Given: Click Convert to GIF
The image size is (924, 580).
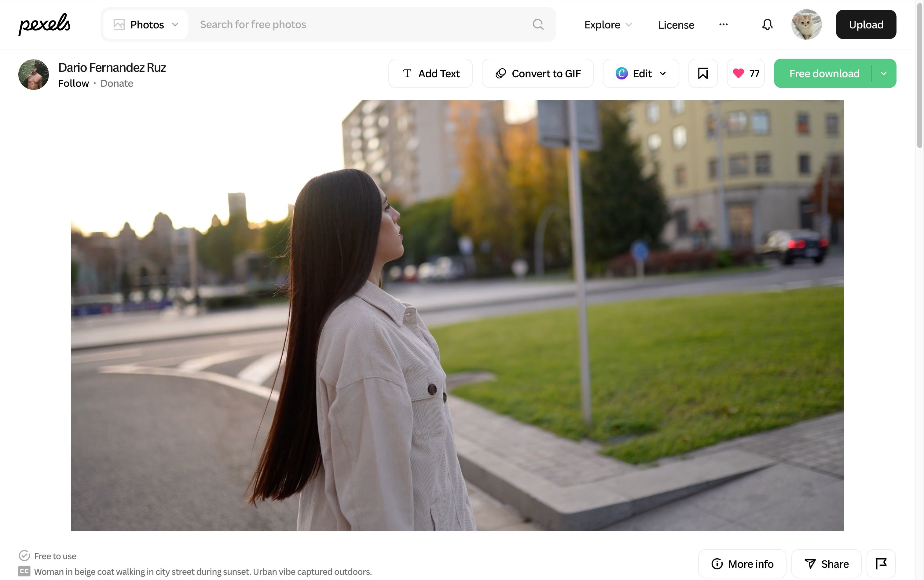Looking at the screenshot, I should pyautogui.click(x=537, y=73).
